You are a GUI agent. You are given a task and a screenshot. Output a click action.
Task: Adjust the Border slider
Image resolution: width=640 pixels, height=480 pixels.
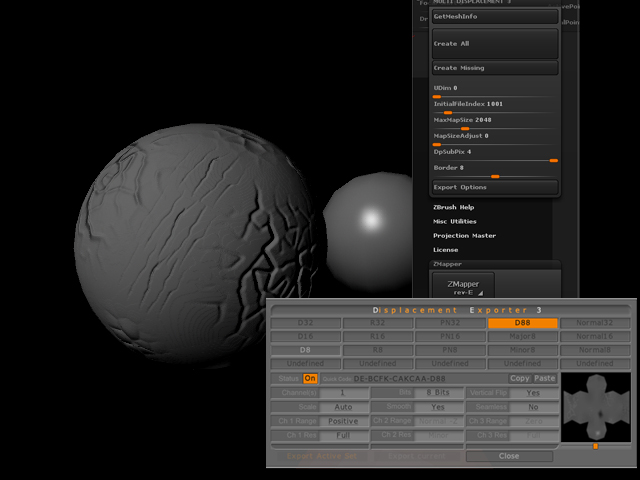[495, 172]
